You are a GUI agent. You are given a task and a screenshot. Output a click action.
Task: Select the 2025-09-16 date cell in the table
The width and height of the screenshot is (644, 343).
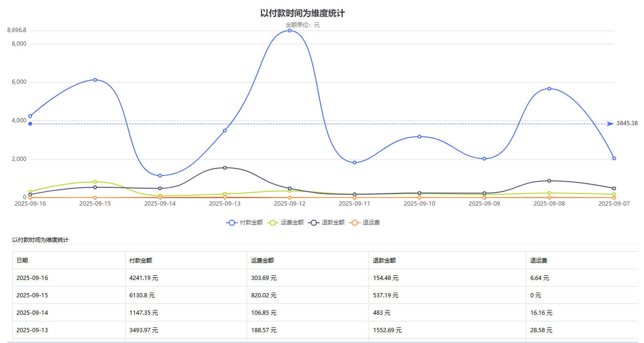coord(32,278)
